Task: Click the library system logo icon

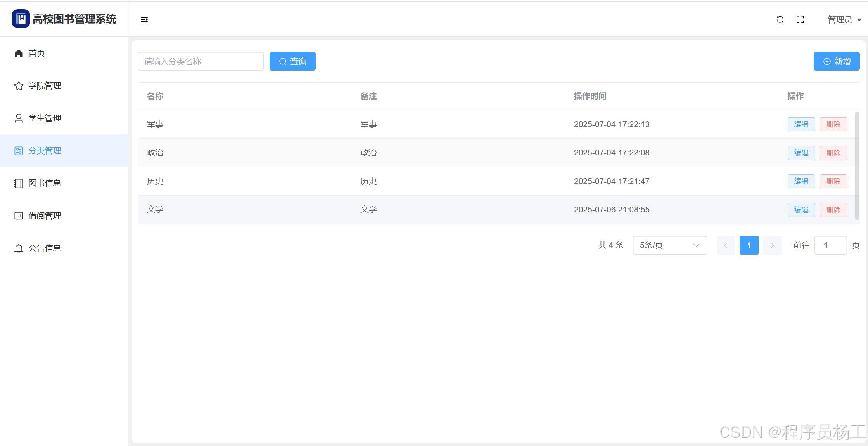Action: 21,19
